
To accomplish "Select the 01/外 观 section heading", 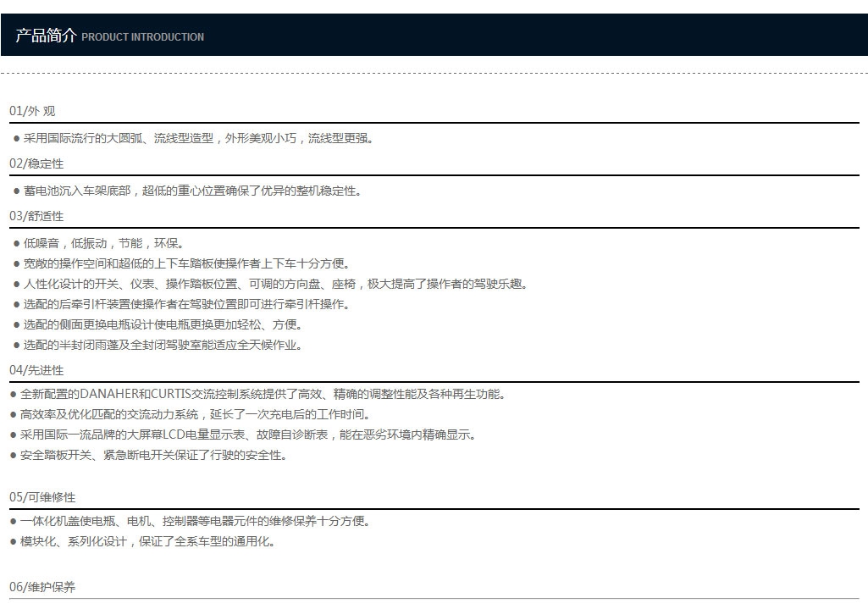I will coord(32,111).
